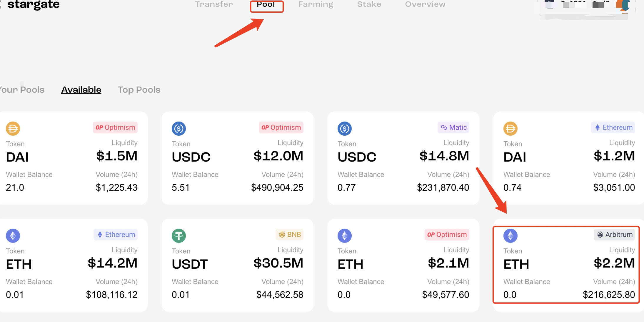Switch to the Farming tab

tap(316, 4)
